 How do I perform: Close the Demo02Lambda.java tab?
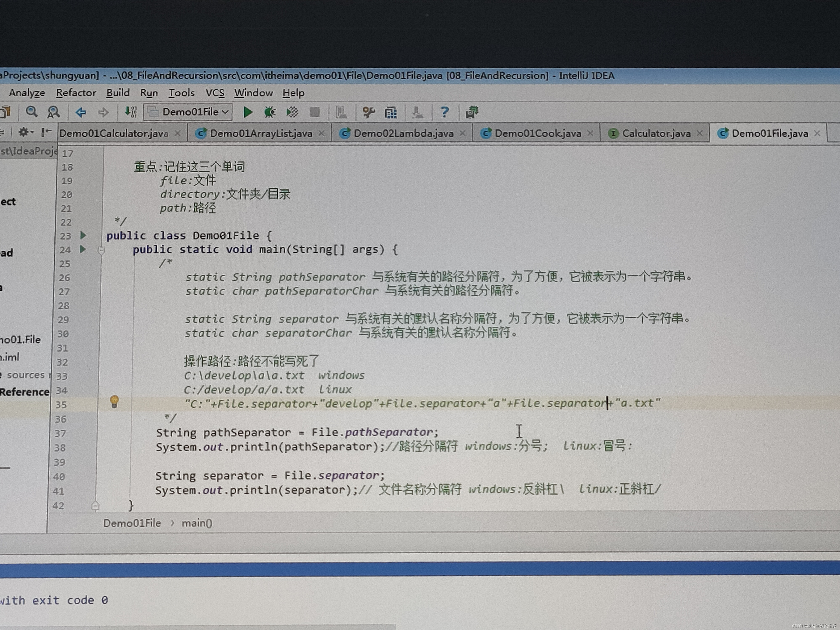[x=462, y=133]
